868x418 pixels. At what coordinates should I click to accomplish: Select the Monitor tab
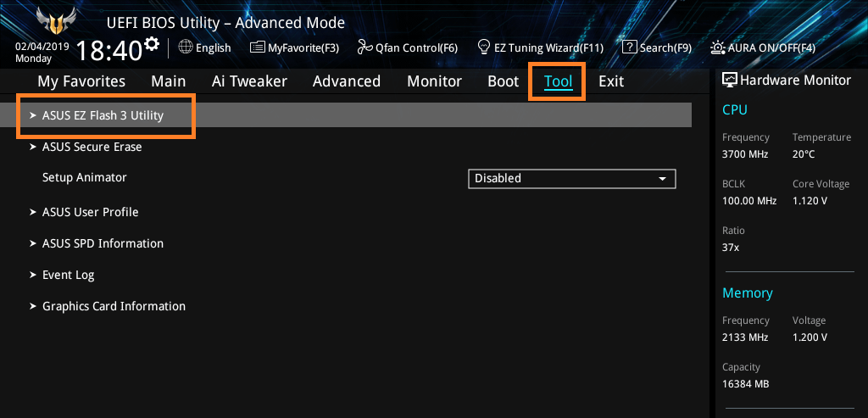pyautogui.click(x=435, y=81)
